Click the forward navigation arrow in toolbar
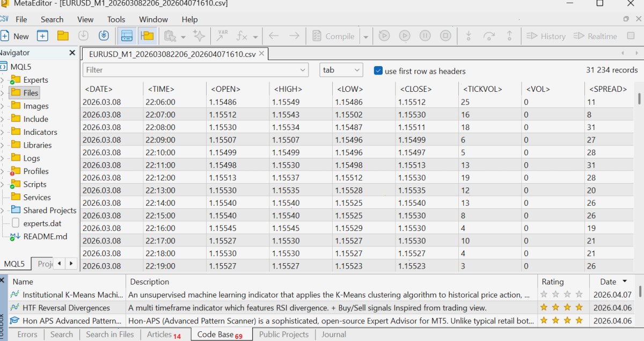644x341 pixels. point(294,36)
